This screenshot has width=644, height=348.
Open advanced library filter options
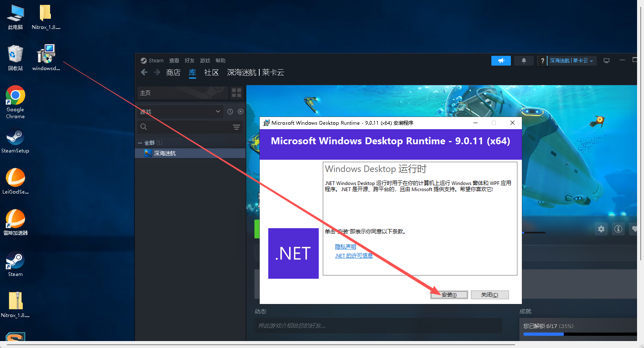(x=236, y=127)
